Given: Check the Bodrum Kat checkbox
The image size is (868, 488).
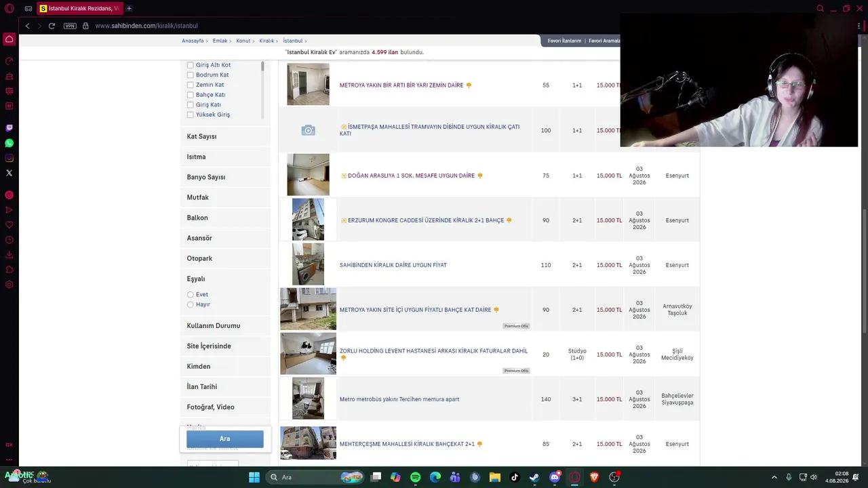Looking at the screenshot, I should 190,75.
